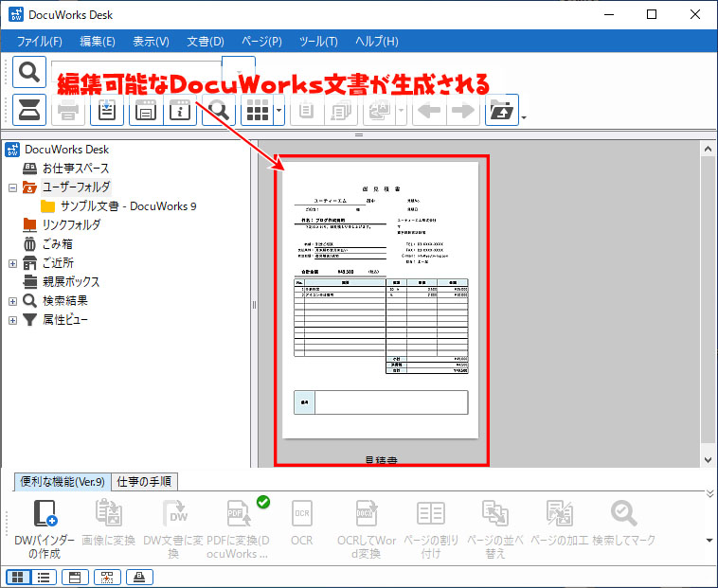Select the 見積書 document thumbnail
Screen dimensions: 718x588
tap(381, 300)
